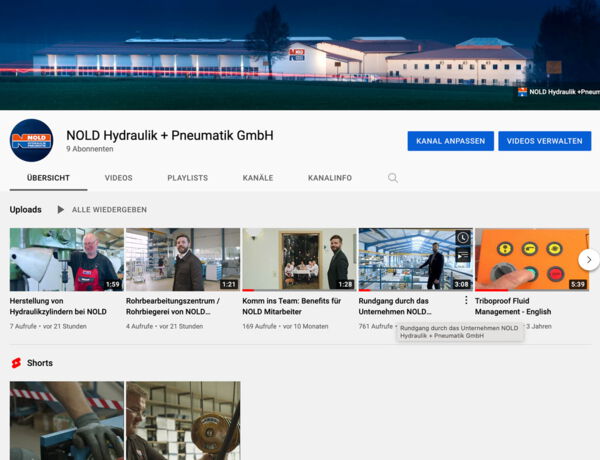Viewport: 600px width, 460px height.
Task: Open the Kanalinfo tab
Action: point(330,178)
